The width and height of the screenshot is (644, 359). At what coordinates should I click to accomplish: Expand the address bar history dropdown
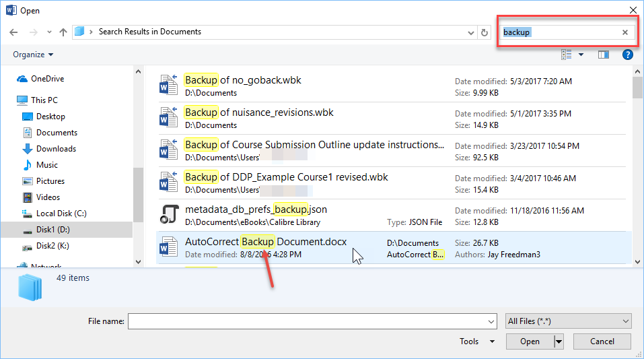pos(470,32)
